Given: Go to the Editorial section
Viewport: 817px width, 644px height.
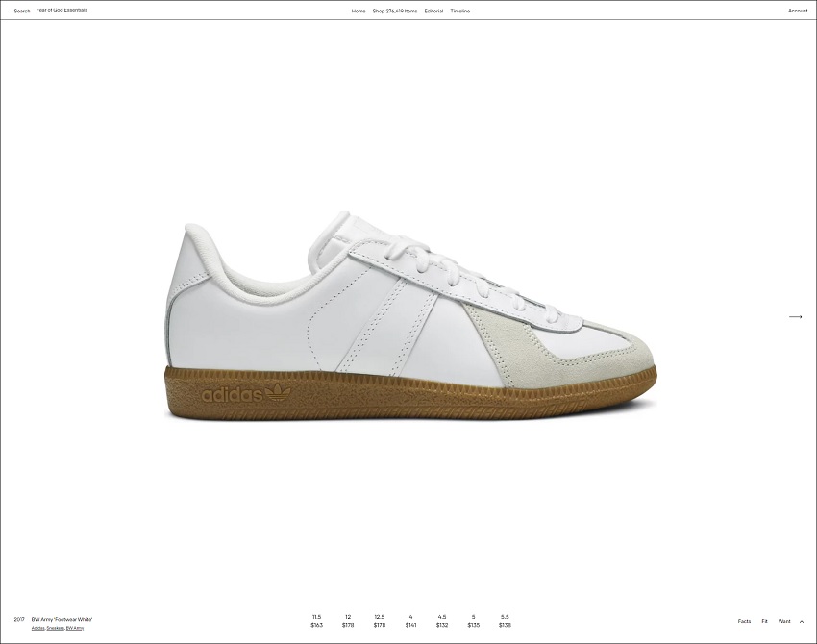Looking at the screenshot, I should [433, 11].
